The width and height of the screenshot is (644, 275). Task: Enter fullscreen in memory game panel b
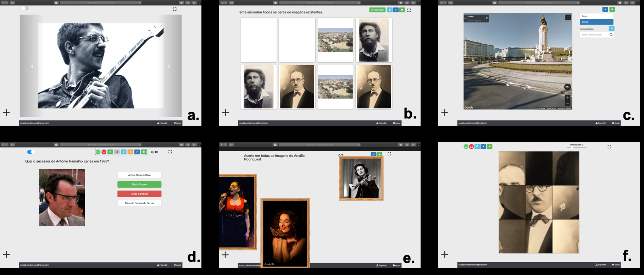tap(409, 10)
